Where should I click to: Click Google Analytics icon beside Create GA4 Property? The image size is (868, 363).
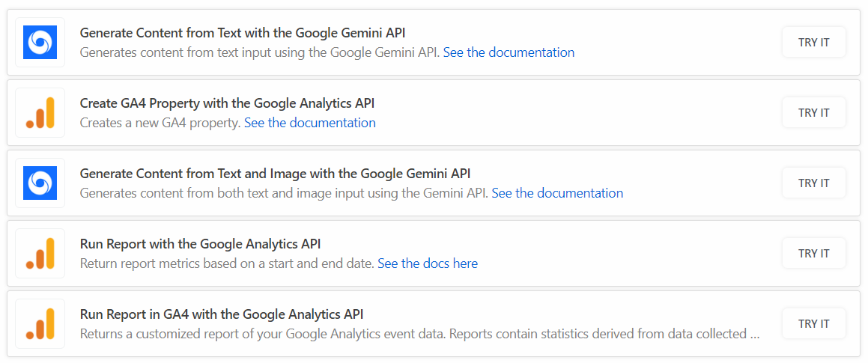click(x=40, y=112)
